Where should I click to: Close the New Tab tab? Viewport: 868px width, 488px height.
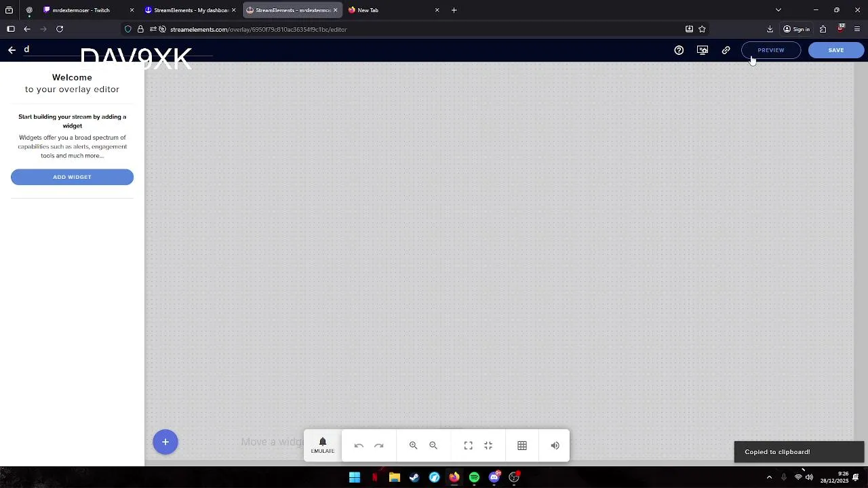point(437,10)
